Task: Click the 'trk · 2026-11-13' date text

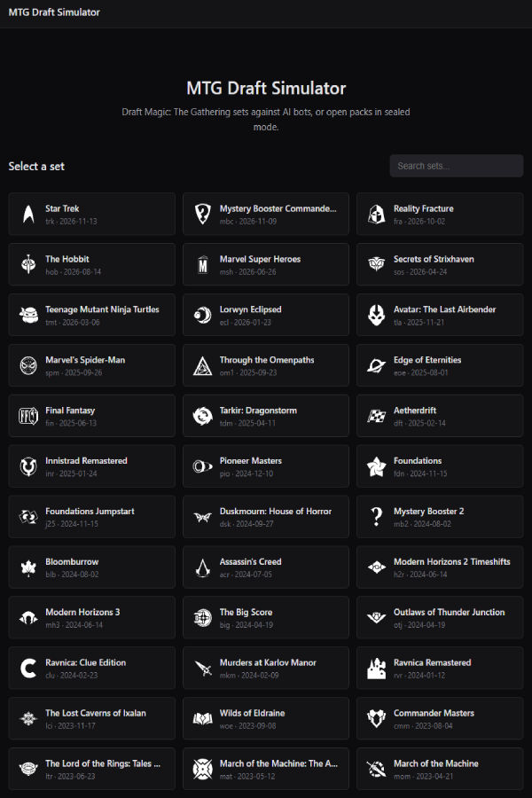Action: [71, 222]
